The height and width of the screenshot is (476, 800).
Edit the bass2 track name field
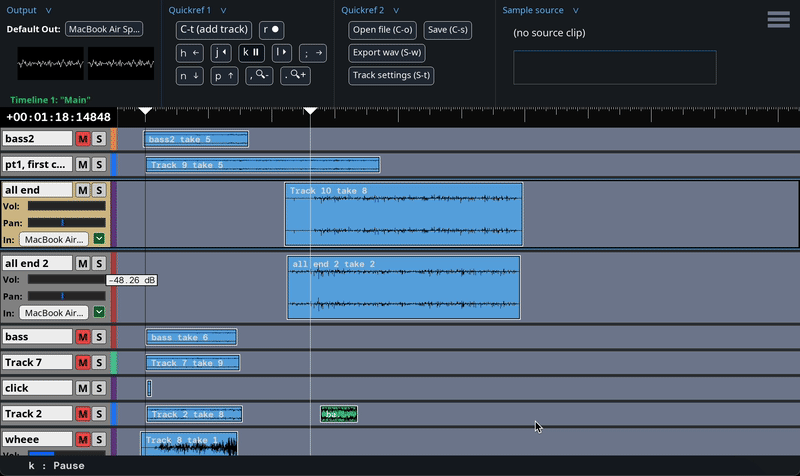(37, 139)
